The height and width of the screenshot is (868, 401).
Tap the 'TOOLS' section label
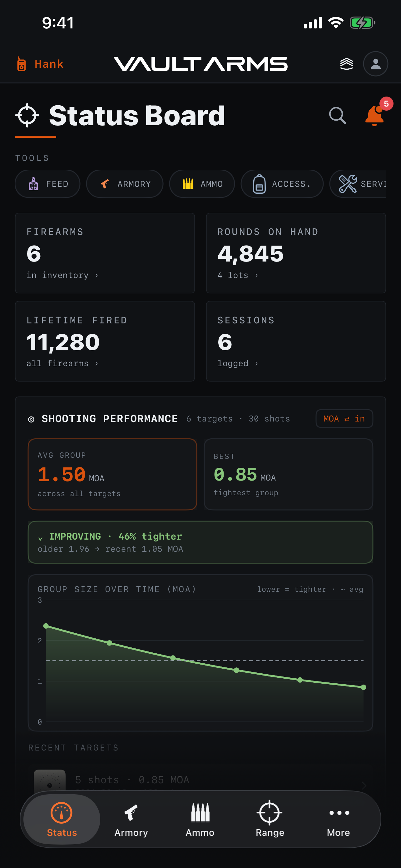point(32,158)
